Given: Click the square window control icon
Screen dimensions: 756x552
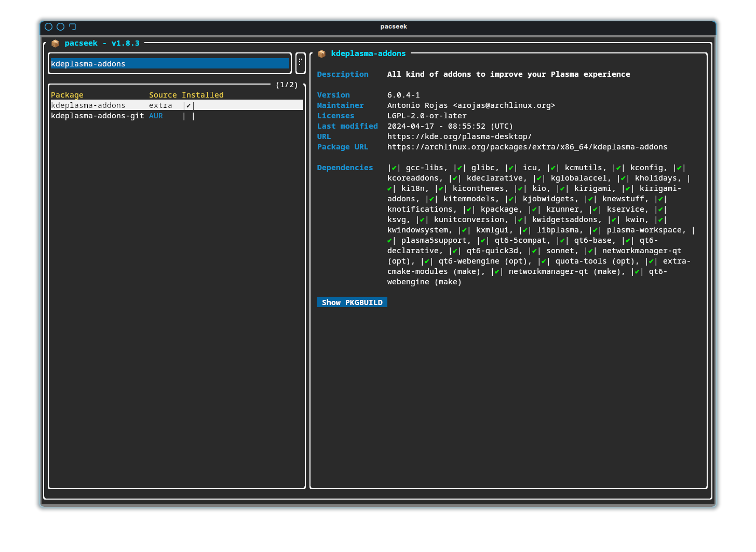Looking at the screenshot, I should (73, 26).
